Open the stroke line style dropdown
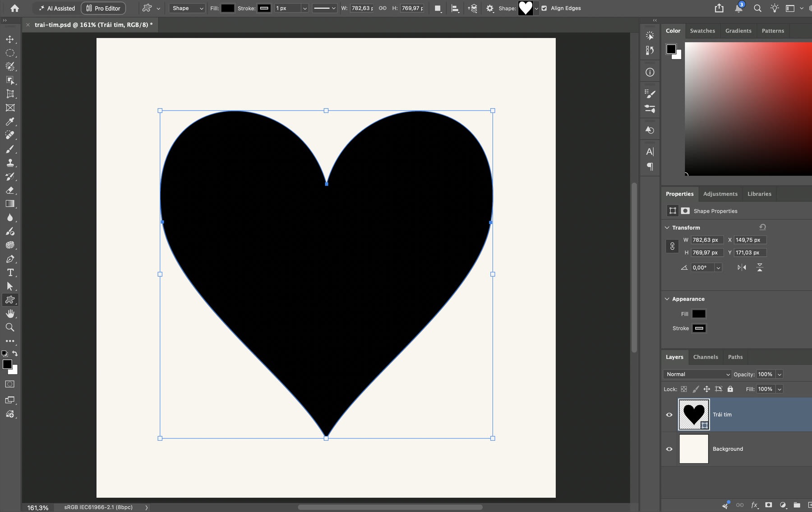 coord(325,8)
